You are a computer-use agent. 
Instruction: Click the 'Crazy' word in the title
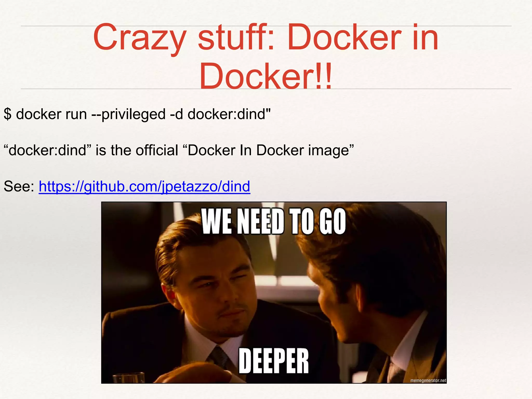coord(139,38)
